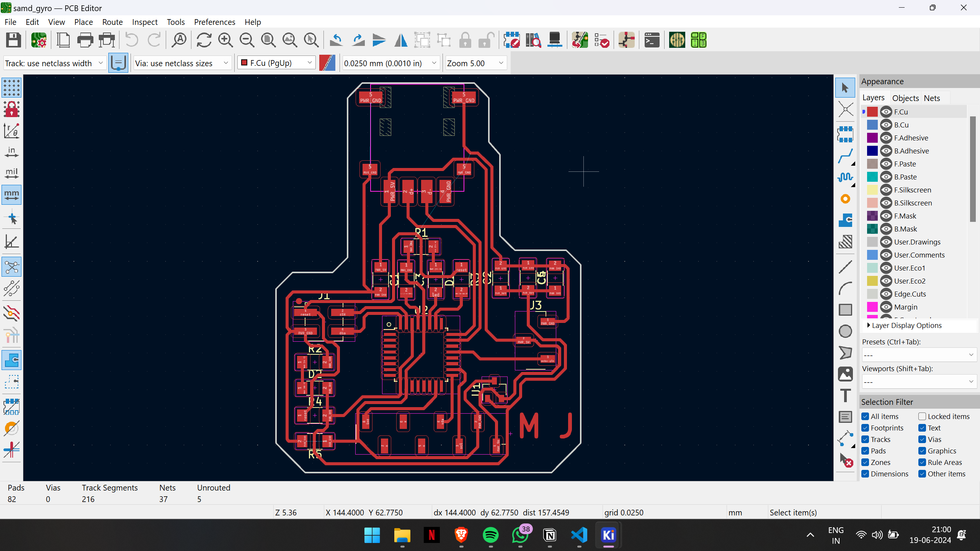Uncheck the Footprints selection filter

865,428
